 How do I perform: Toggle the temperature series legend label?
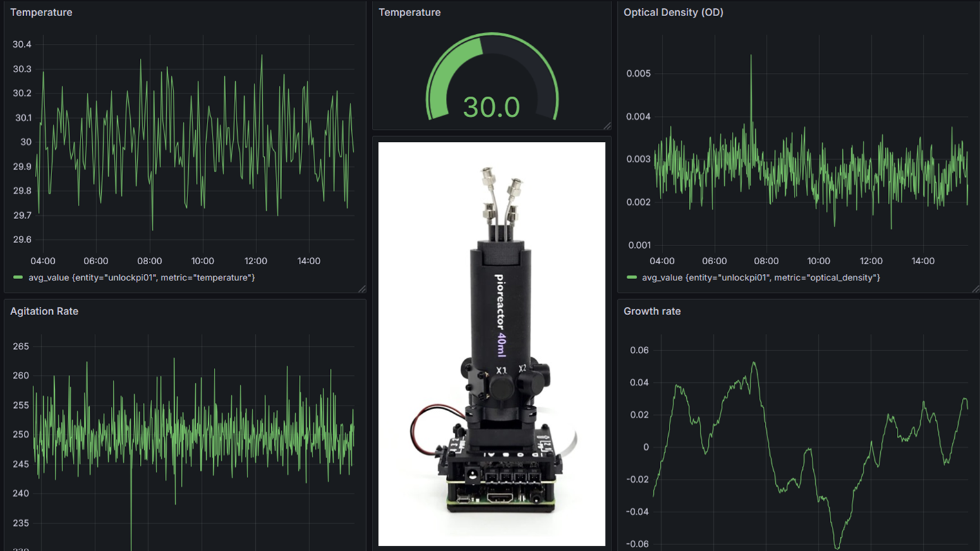[142, 278]
